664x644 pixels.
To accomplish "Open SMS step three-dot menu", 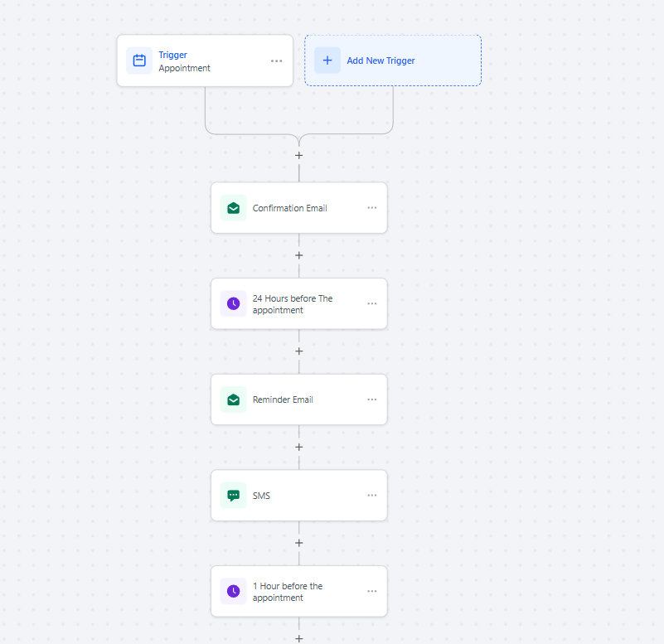I will [372, 496].
